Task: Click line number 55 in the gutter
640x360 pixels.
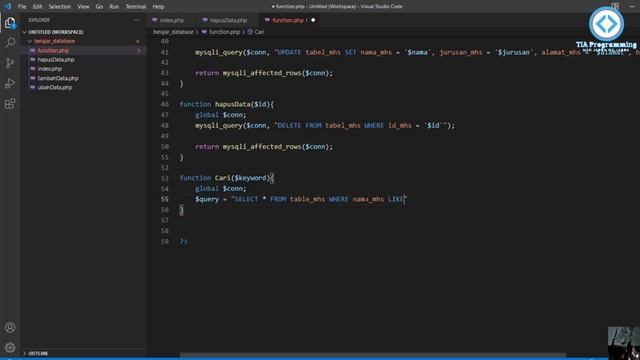Action: [x=164, y=199]
